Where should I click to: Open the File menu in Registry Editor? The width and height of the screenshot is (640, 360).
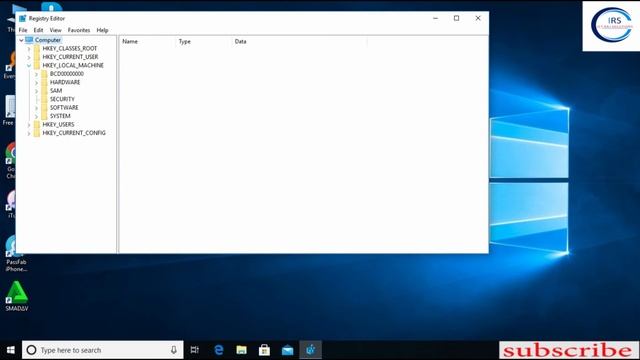[23, 30]
